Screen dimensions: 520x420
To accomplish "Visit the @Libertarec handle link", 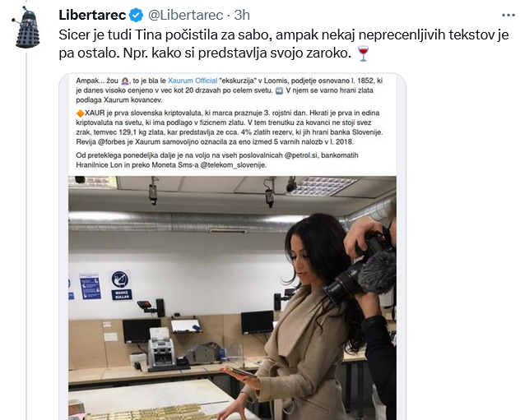I will pos(185,16).
